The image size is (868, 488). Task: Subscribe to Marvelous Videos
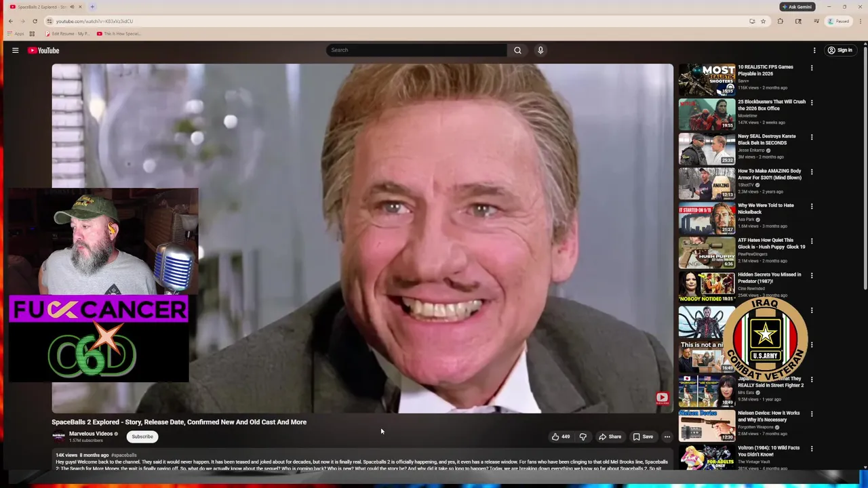coord(142,436)
